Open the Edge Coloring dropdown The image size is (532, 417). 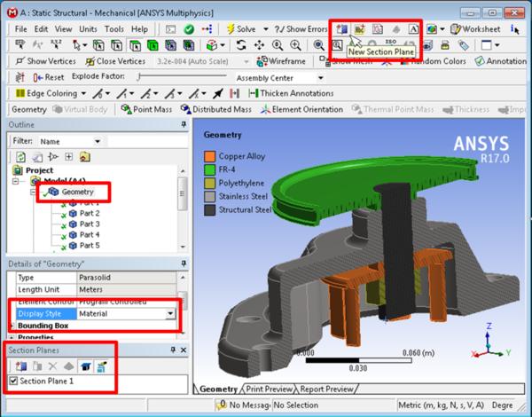[x=85, y=93]
